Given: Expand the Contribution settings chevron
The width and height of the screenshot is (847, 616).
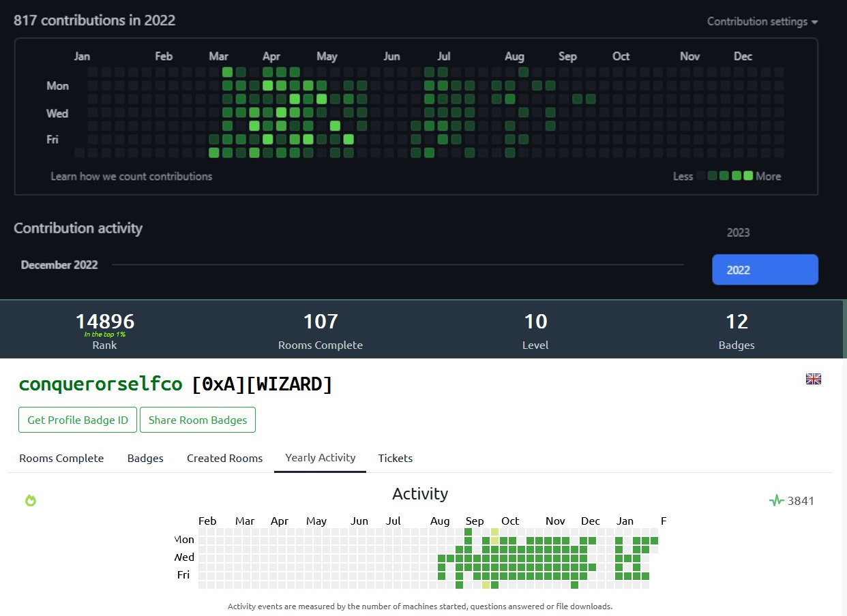Looking at the screenshot, I should [814, 22].
